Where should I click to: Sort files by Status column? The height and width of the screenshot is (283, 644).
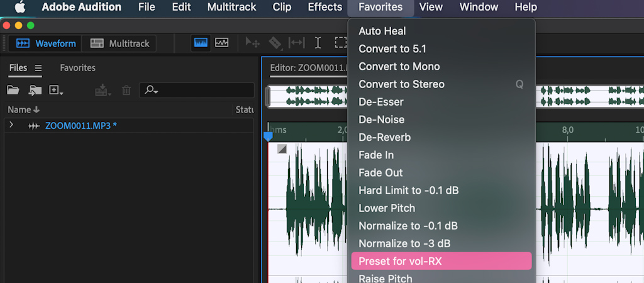(244, 109)
